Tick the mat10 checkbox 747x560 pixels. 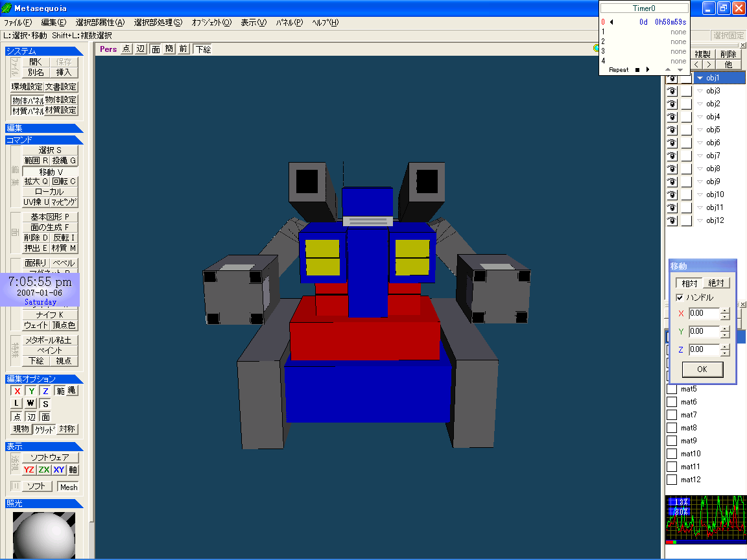click(x=672, y=454)
